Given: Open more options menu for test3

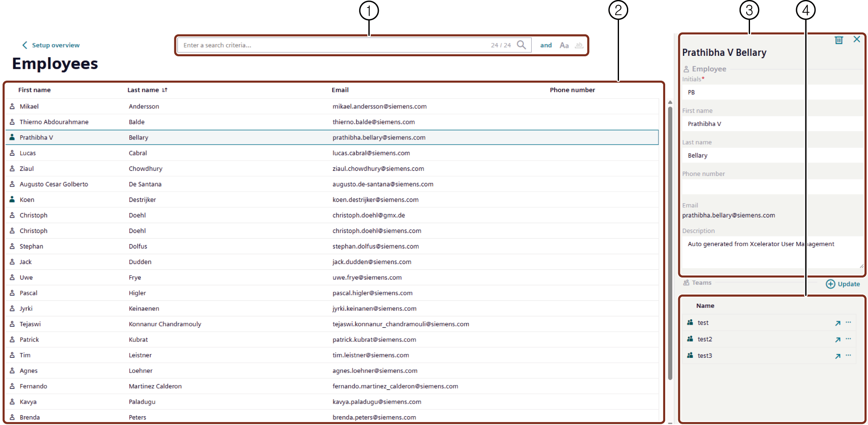Looking at the screenshot, I should pos(848,355).
